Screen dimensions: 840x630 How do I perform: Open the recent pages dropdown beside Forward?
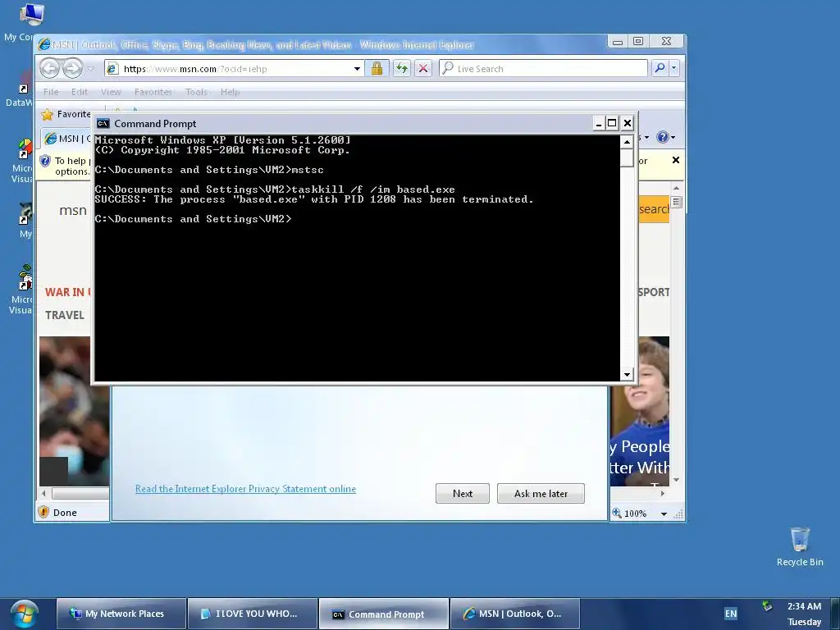[90, 69]
